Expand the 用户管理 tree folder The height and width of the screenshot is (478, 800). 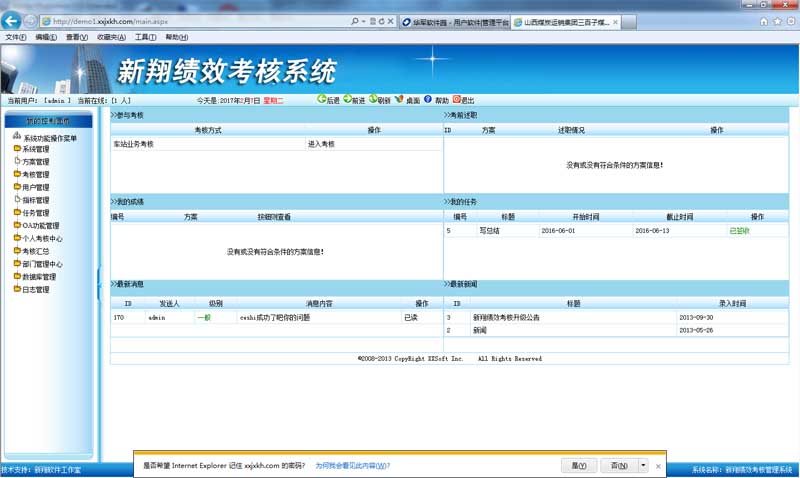point(17,187)
